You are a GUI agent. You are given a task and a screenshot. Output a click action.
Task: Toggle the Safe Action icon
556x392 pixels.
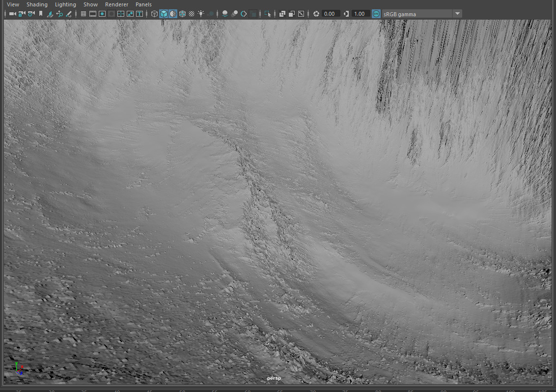[x=130, y=14]
